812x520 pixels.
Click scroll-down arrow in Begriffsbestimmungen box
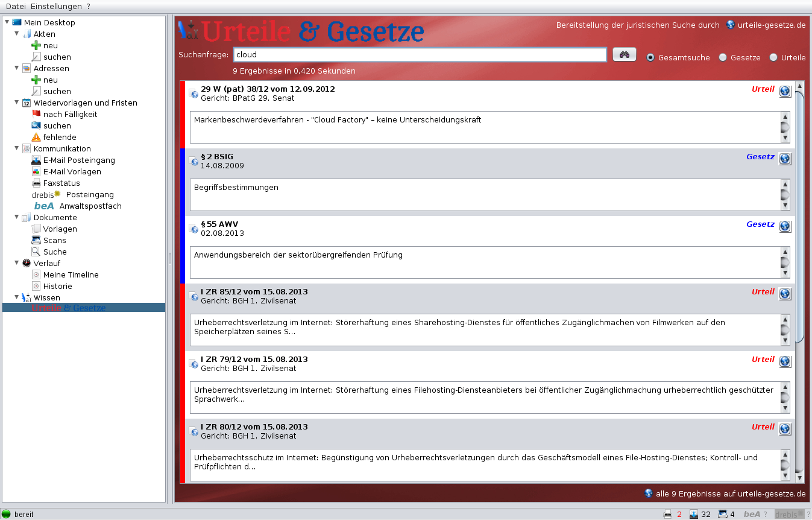coord(785,206)
